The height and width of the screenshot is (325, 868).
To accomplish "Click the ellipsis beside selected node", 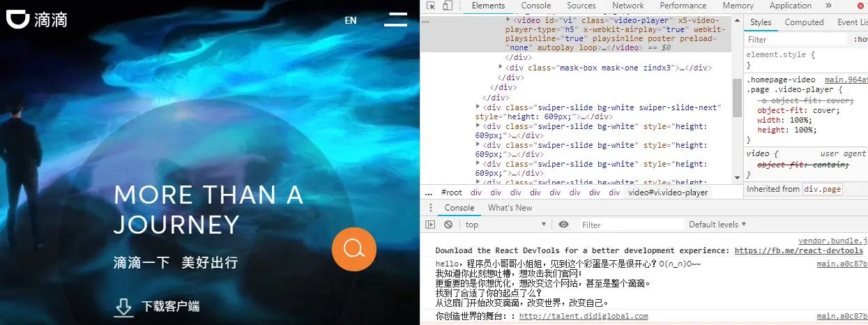I will click(425, 22).
